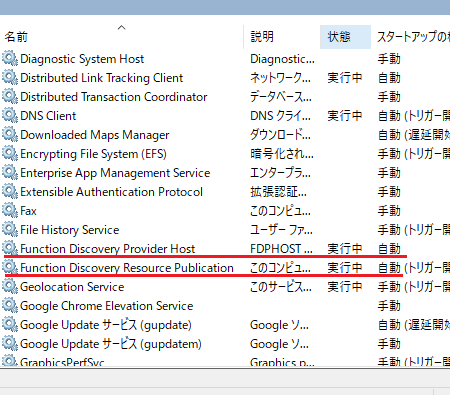Click the gear icon beside Diagnostic System Host
Viewport: 450px width, 395px height.
coord(10,59)
